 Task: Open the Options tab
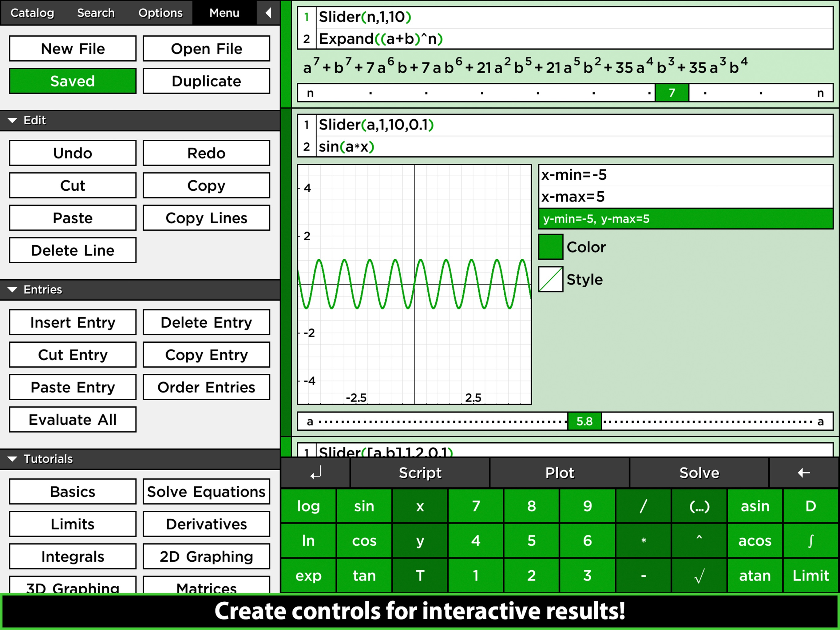(160, 13)
